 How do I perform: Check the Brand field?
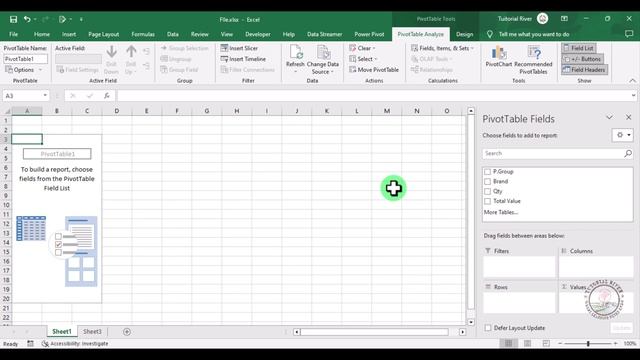[x=487, y=182]
